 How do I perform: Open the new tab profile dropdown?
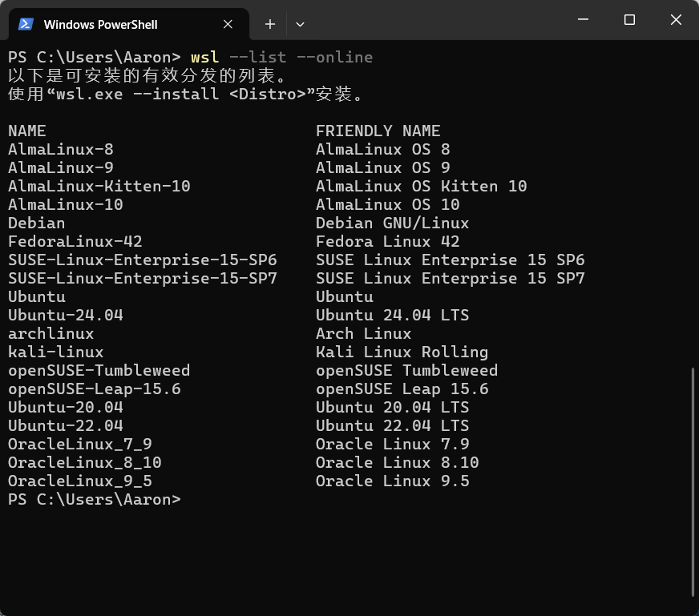[300, 24]
